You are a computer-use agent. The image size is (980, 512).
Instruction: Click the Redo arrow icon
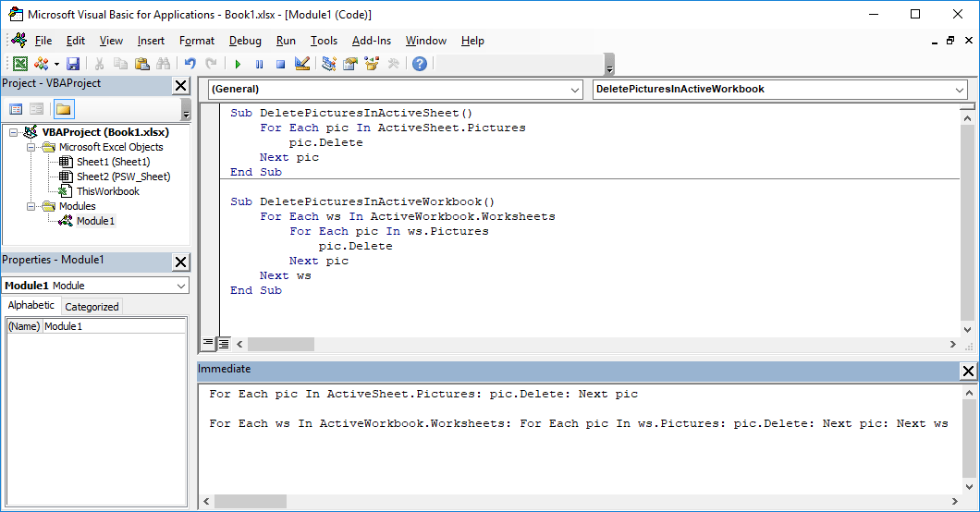point(211,64)
